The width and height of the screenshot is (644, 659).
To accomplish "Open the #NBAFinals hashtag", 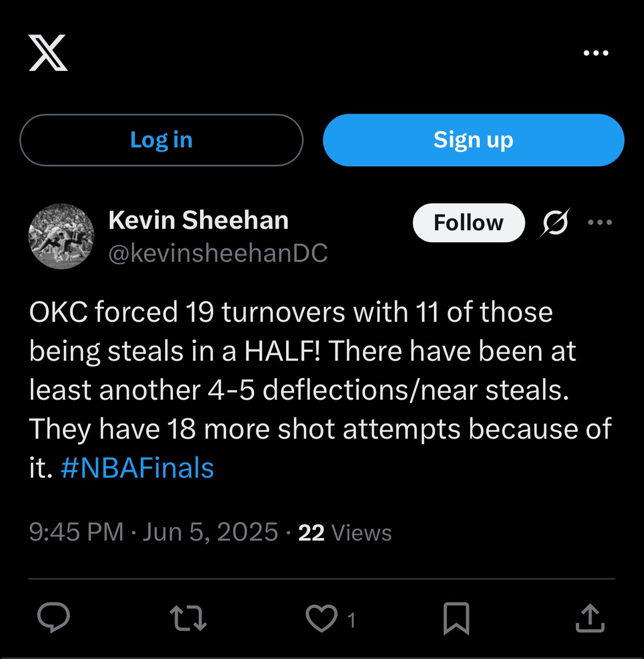I will (137, 468).
